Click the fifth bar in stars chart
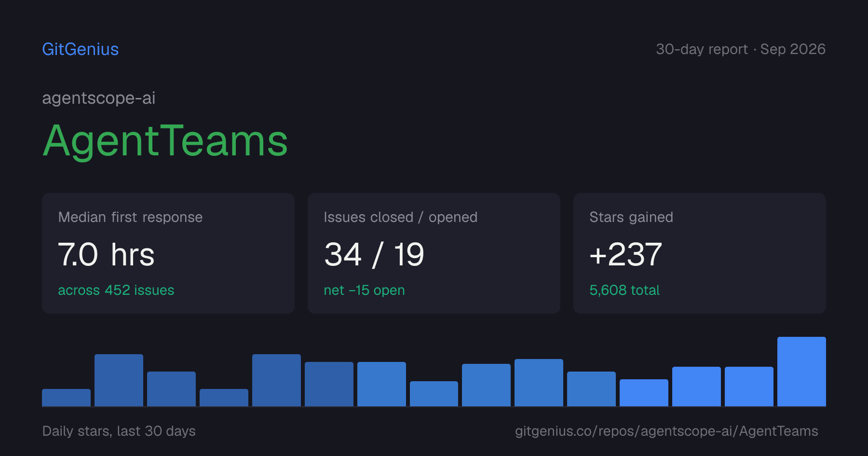Image resolution: width=868 pixels, height=456 pixels. (276, 380)
